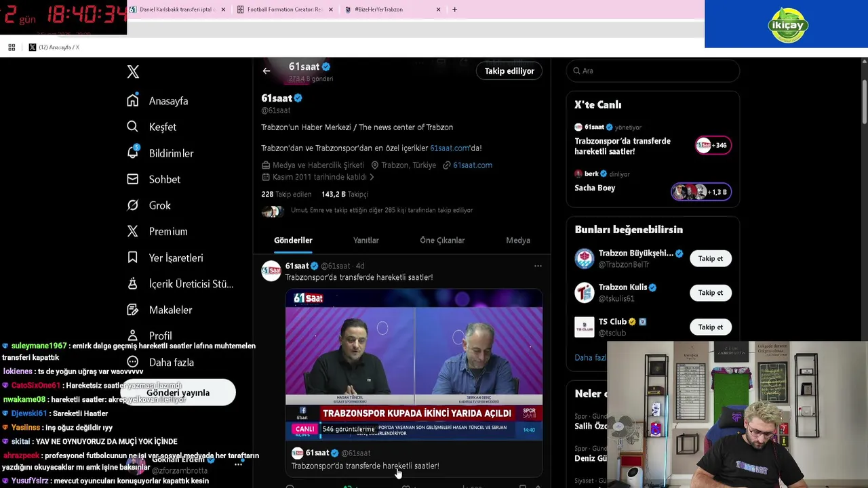The height and width of the screenshot is (488, 868).
Task: Click followers-you-know avatars line
Action: (367, 211)
